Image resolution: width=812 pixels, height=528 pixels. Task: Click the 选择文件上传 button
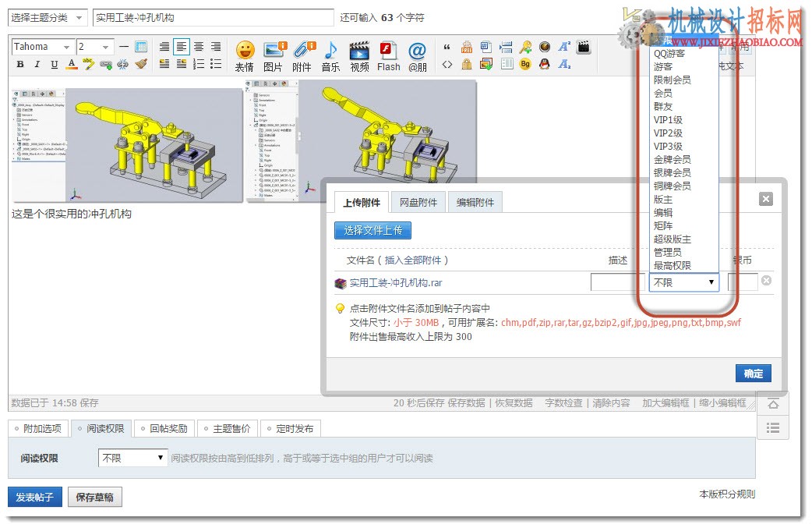tap(372, 230)
